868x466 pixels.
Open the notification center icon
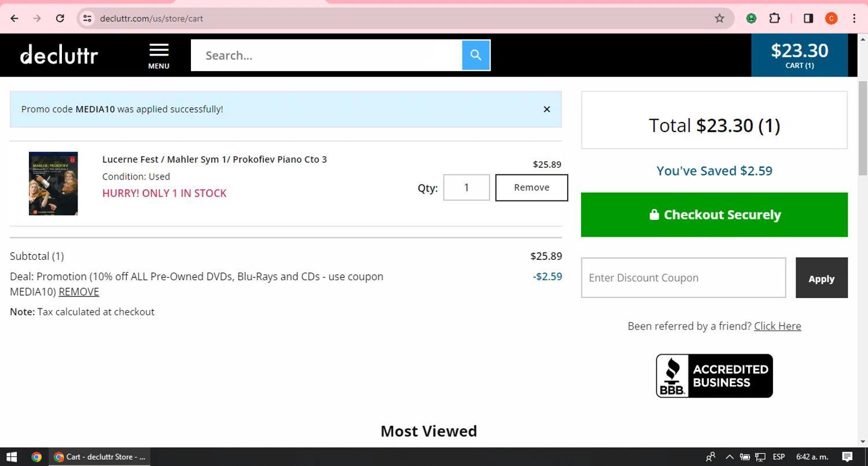pyautogui.click(x=847, y=457)
